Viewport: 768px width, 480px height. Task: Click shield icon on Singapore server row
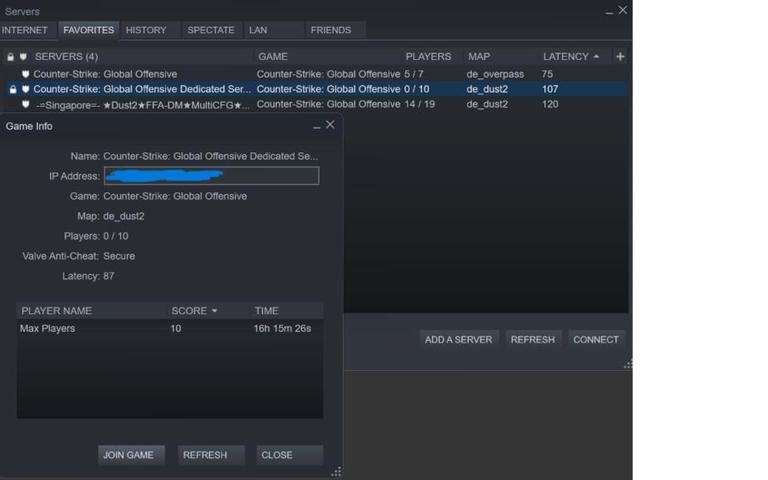(x=25, y=104)
